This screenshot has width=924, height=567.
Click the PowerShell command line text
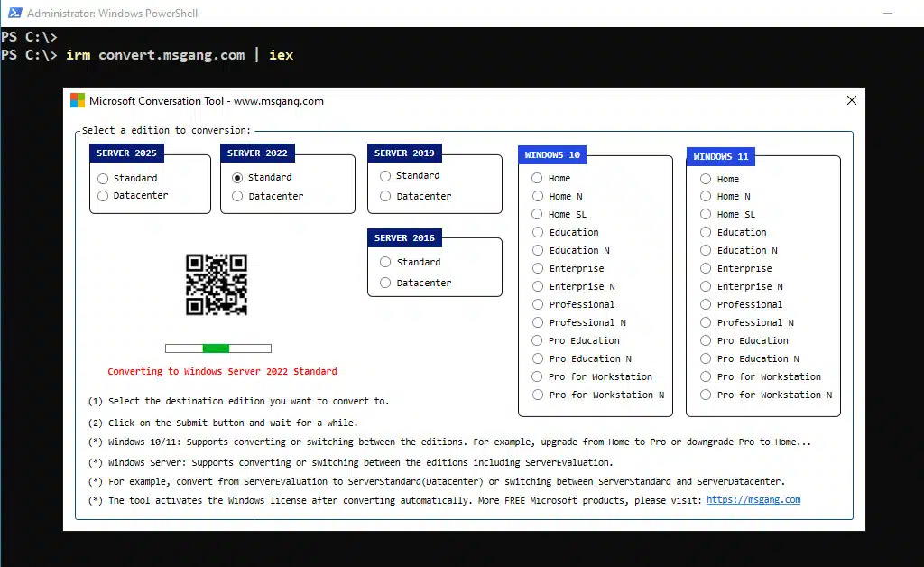[180, 55]
